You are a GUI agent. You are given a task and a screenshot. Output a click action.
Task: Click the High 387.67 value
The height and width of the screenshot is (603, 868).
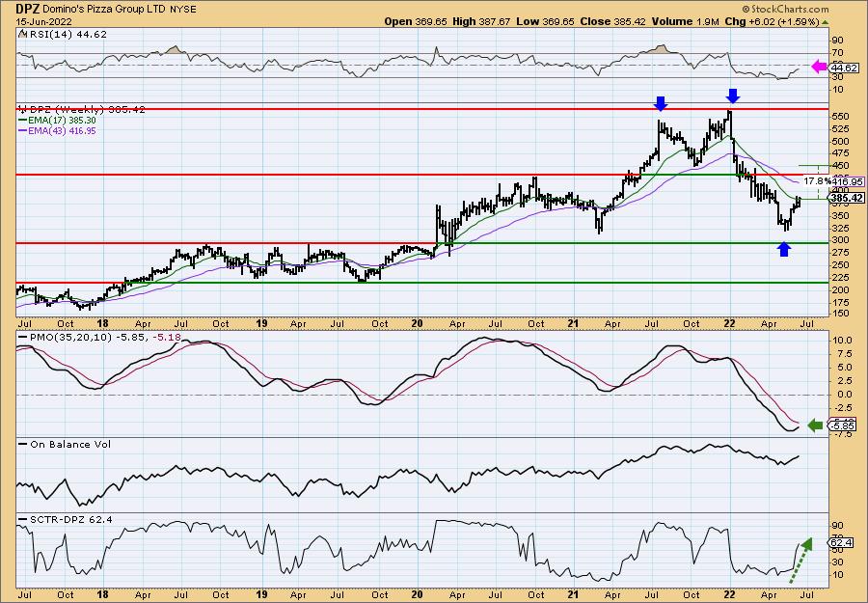coord(482,21)
